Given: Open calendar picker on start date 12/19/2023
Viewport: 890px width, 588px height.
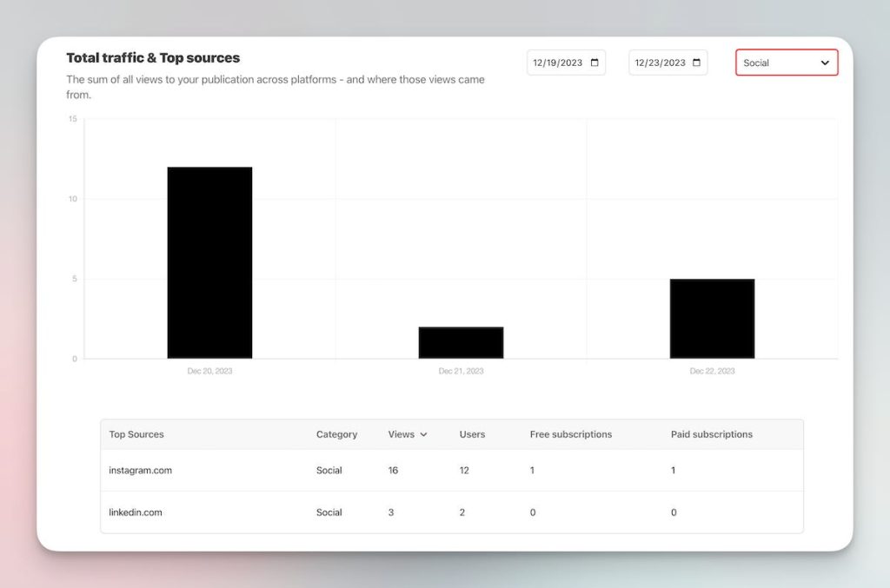Looking at the screenshot, I should pyautogui.click(x=594, y=63).
